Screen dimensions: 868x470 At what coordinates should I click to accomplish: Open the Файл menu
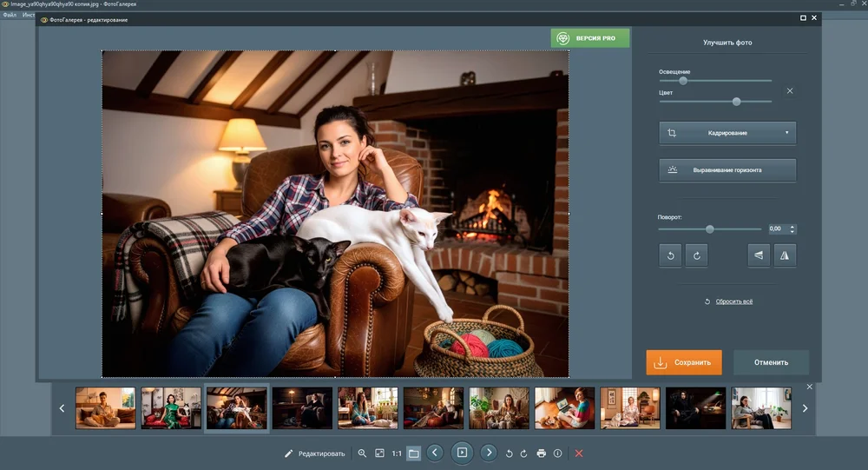coord(10,16)
